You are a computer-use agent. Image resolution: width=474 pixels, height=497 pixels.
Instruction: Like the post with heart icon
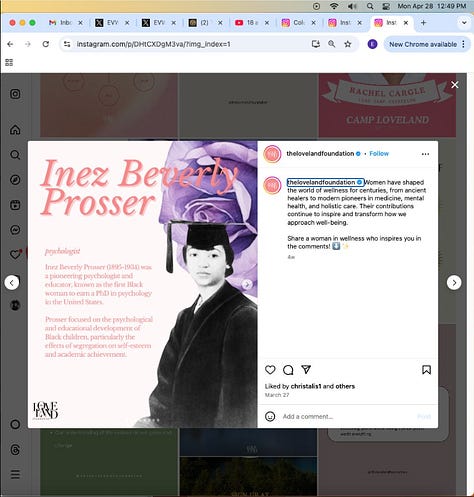[270, 370]
